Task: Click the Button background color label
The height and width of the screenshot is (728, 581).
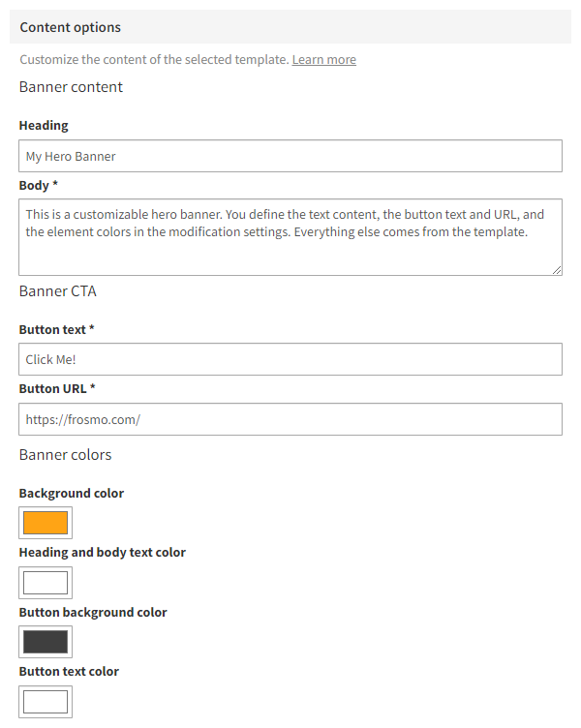Action: coord(93,612)
